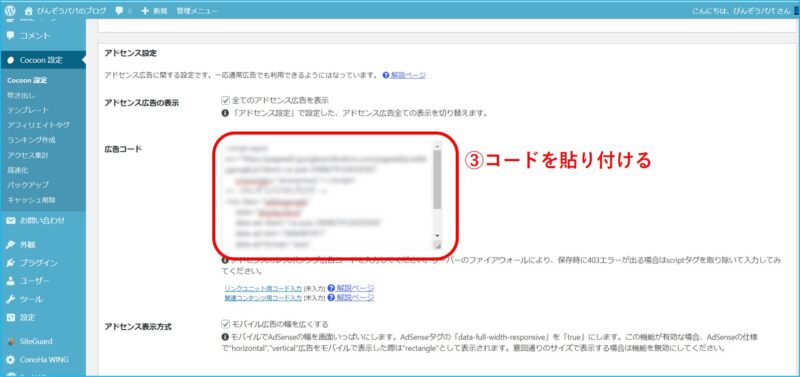Screen dimensions: 800x377
Task: Click the ad code scrollbar down arrow
Action: point(437,235)
